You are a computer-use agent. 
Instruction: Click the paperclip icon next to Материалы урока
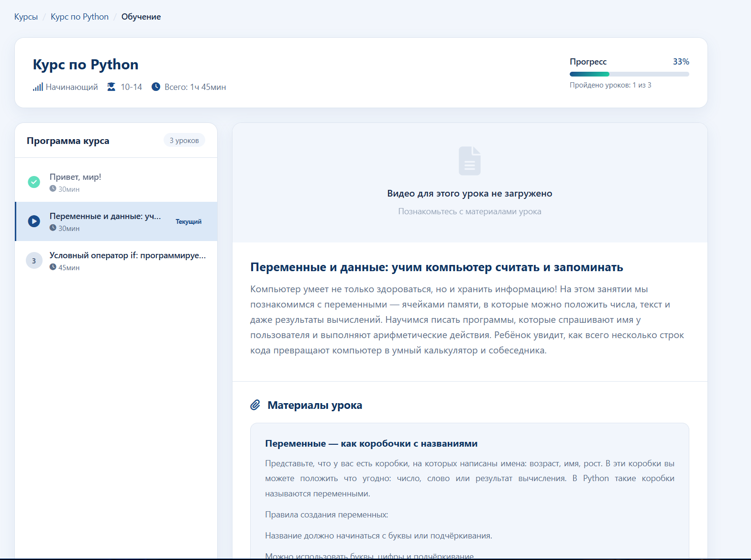point(255,405)
